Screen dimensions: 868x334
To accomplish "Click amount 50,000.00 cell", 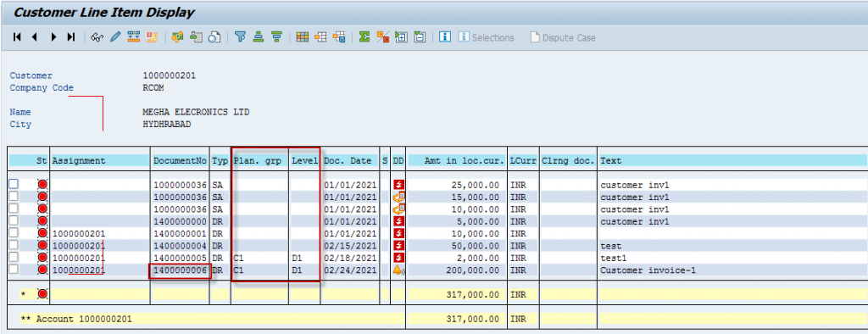I will coord(475,246).
